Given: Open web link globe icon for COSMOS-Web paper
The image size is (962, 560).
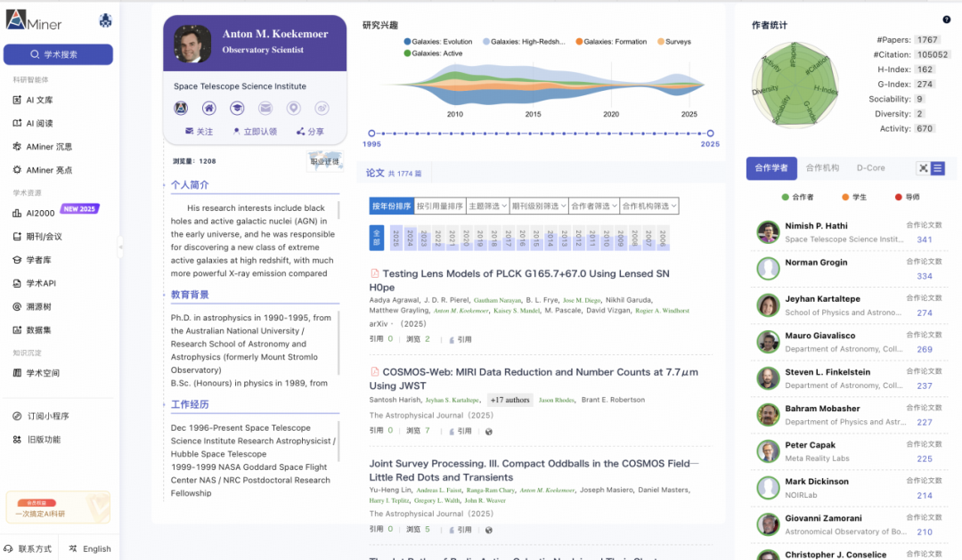Looking at the screenshot, I should coord(489,432).
